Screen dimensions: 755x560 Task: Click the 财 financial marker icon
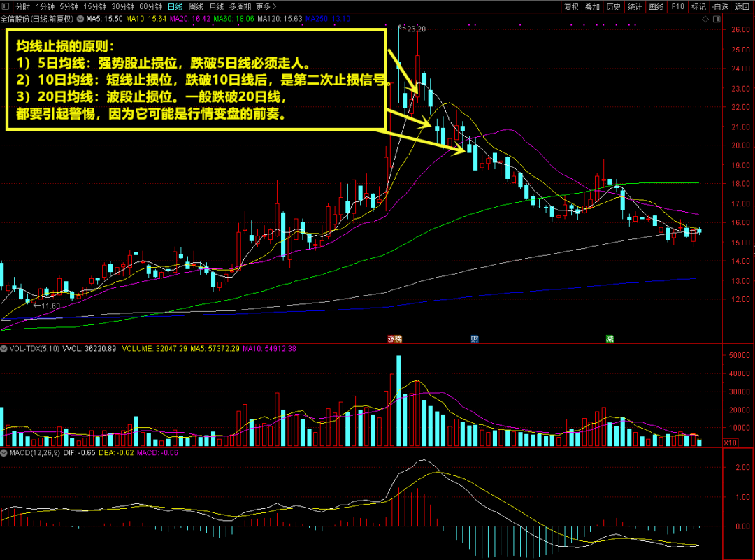click(475, 338)
